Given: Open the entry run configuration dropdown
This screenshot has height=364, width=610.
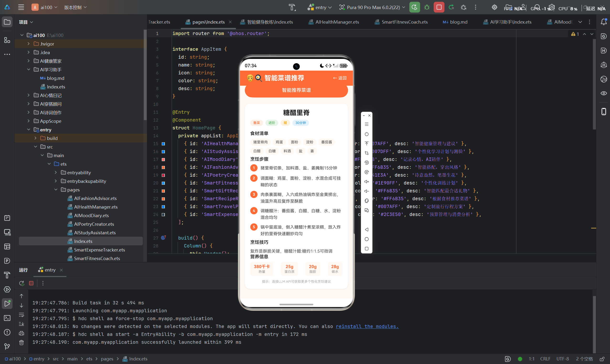Looking at the screenshot, I should tap(320, 7).
